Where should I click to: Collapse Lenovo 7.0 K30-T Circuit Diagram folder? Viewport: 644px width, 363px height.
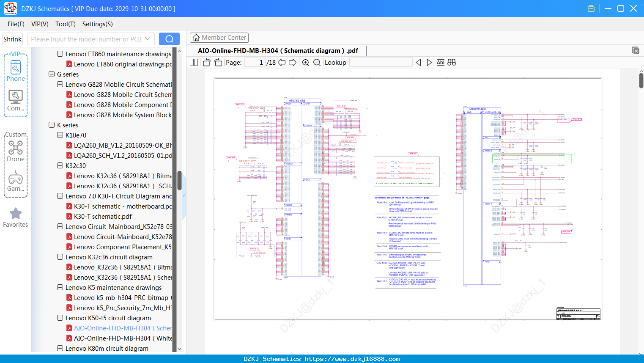tap(60, 196)
